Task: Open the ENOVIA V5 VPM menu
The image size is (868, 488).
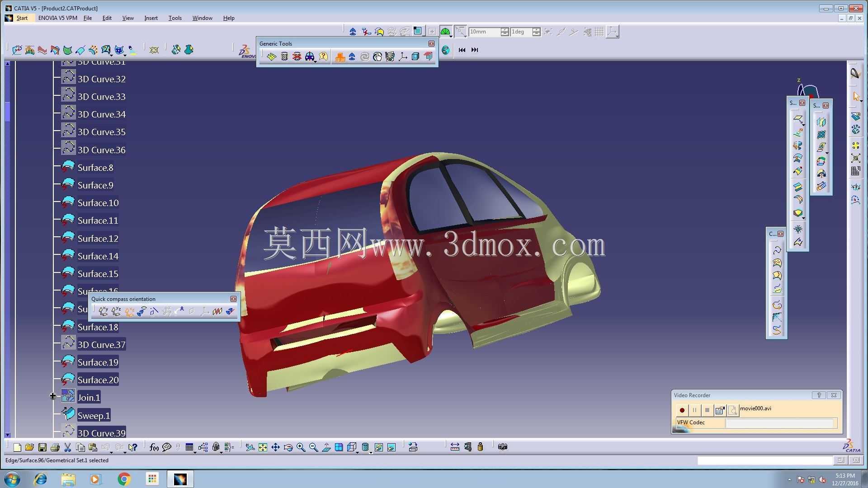Action: click(x=57, y=18)
